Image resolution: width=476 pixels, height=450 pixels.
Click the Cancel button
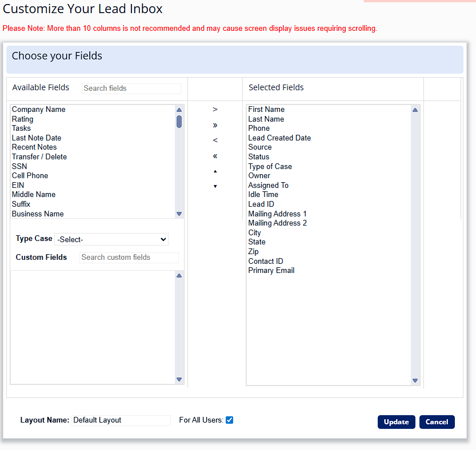pos(437,421)
